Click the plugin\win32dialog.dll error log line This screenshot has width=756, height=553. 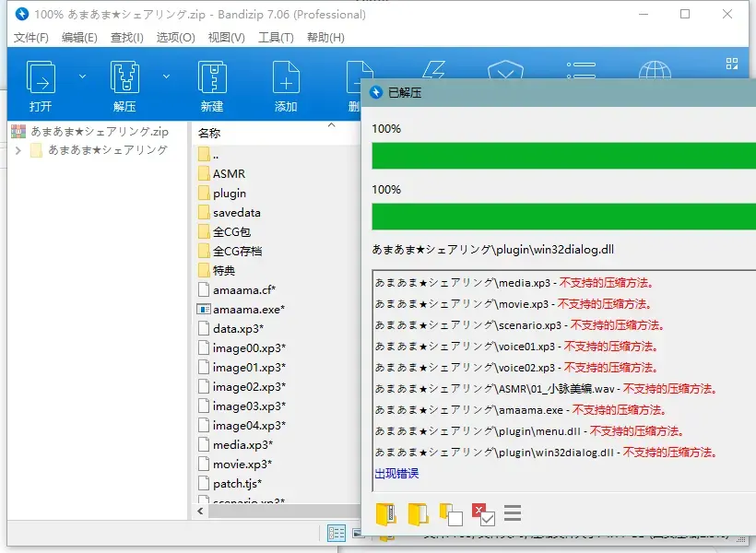coord(547,453)
